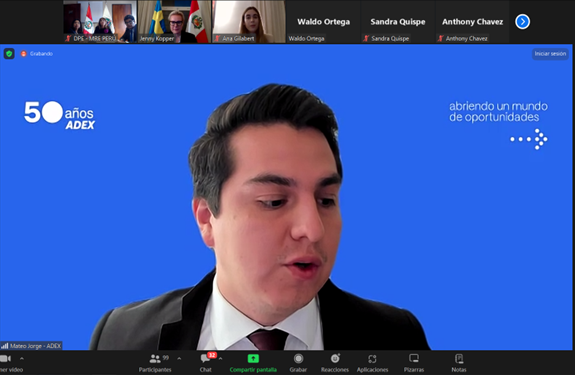Open the Aplicaciones panel
The image size is (575, 375).
tap(372, 363)
